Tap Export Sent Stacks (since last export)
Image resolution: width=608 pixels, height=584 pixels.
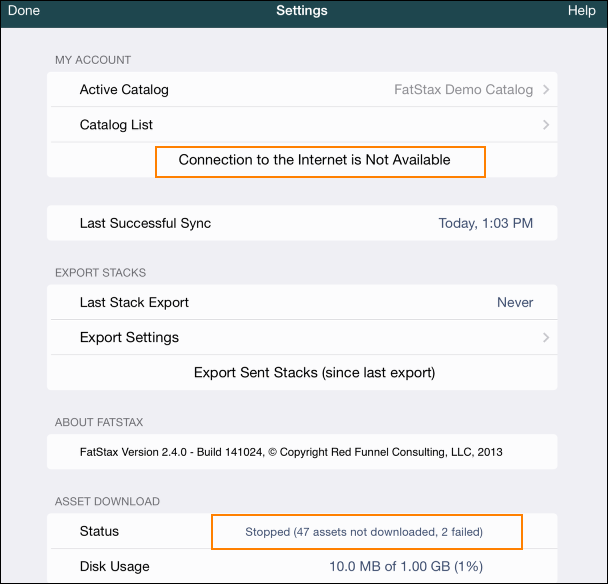[x=314, y=373]
